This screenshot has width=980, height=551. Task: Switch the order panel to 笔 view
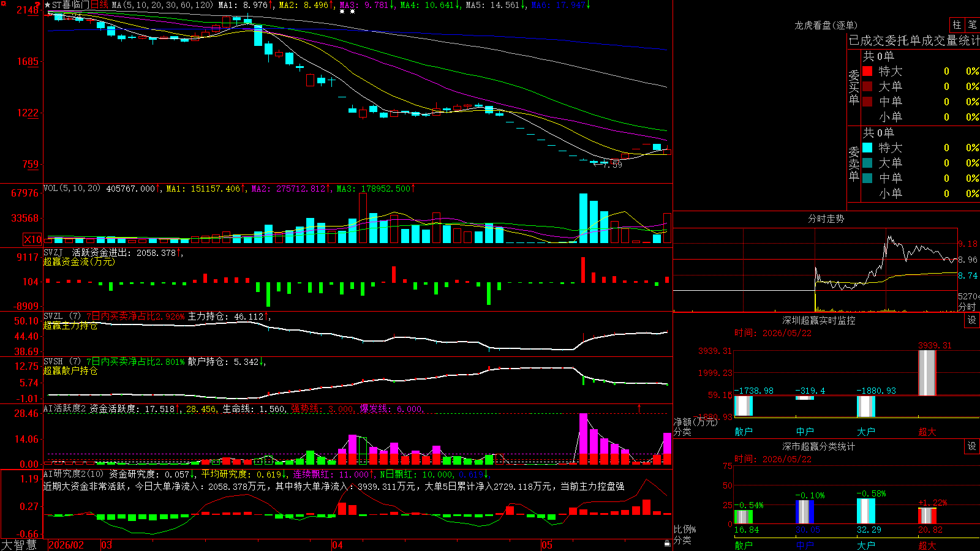pyautogui.click(x=973, y=24)
